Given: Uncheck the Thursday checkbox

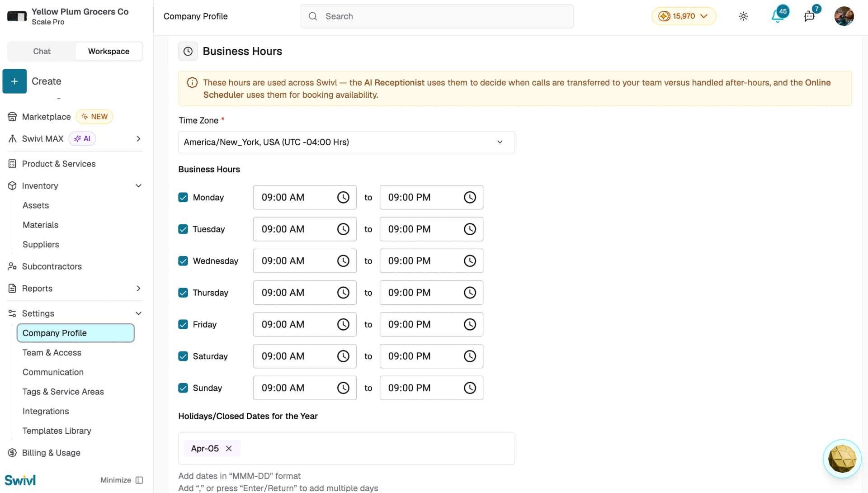Looking at the screenshot, I should 183,293.
